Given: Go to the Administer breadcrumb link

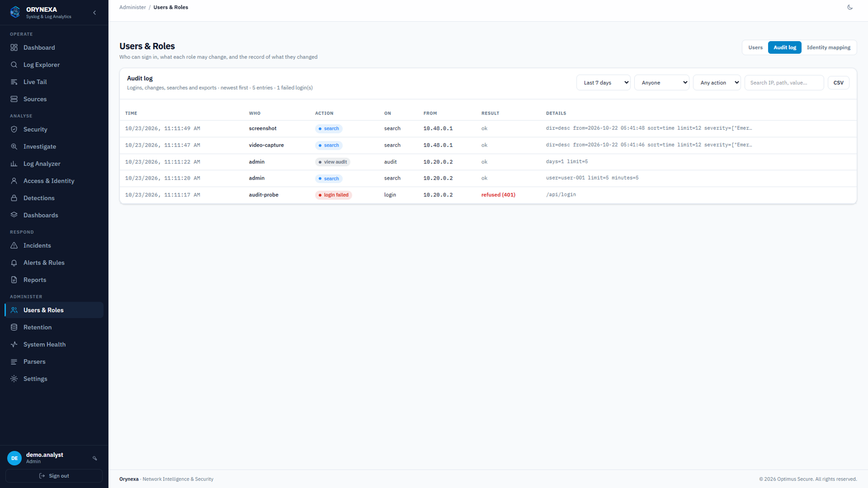Looking at the screenshot, I should [x=132, y=8].
